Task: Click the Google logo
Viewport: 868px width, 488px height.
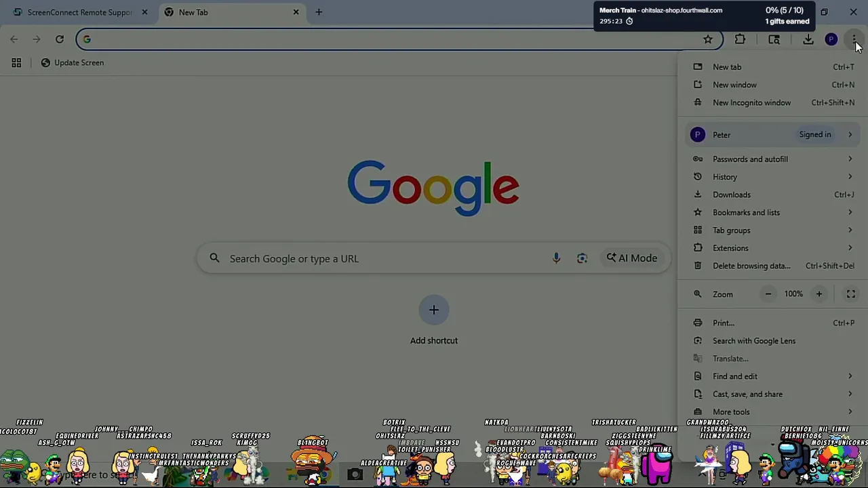Action: (x=433, y=188)
